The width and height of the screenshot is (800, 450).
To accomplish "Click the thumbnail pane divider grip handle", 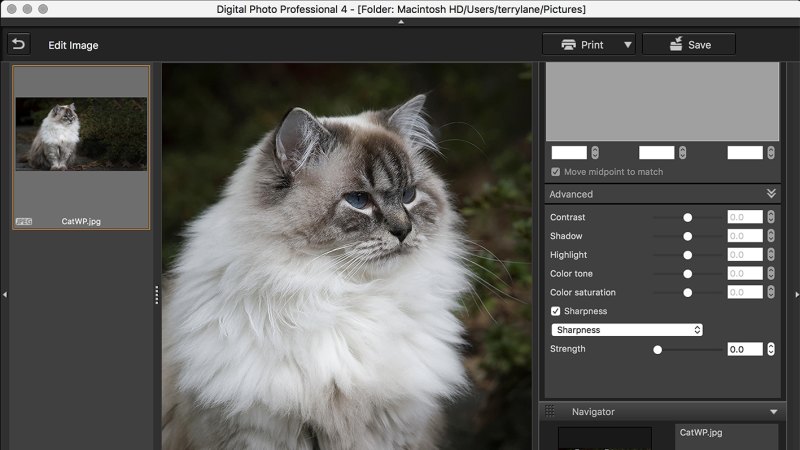I will click(x=157, y=295).
